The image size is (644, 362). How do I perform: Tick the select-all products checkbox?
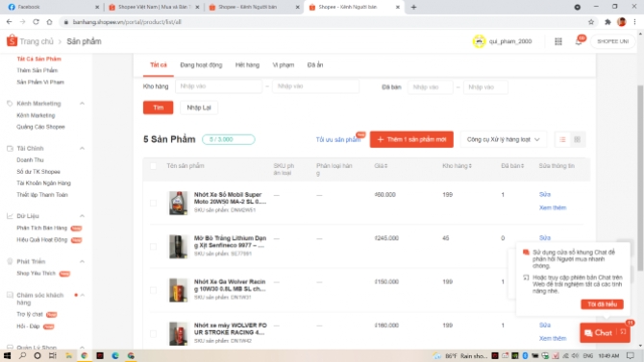pyautogui.click(x=153, y=166)
